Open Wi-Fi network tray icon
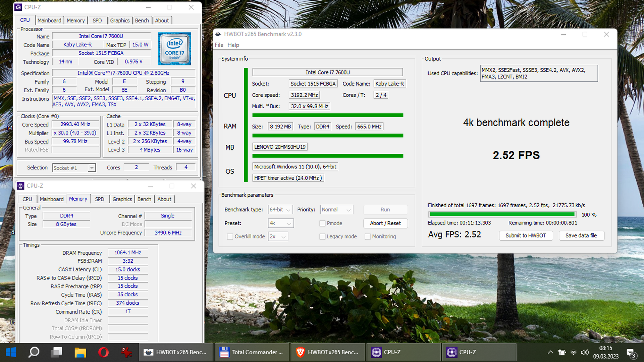 pyautogui.click(x=574, y=352)
